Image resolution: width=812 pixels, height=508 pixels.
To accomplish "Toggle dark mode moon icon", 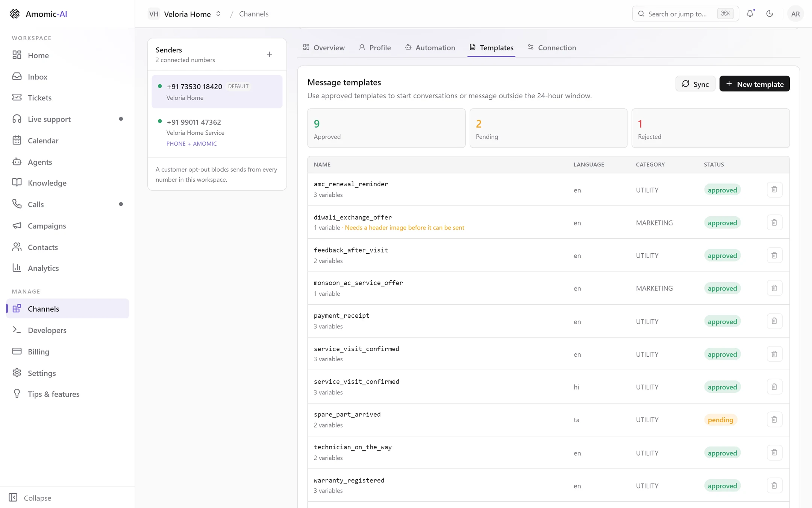I will pos(770,14).
